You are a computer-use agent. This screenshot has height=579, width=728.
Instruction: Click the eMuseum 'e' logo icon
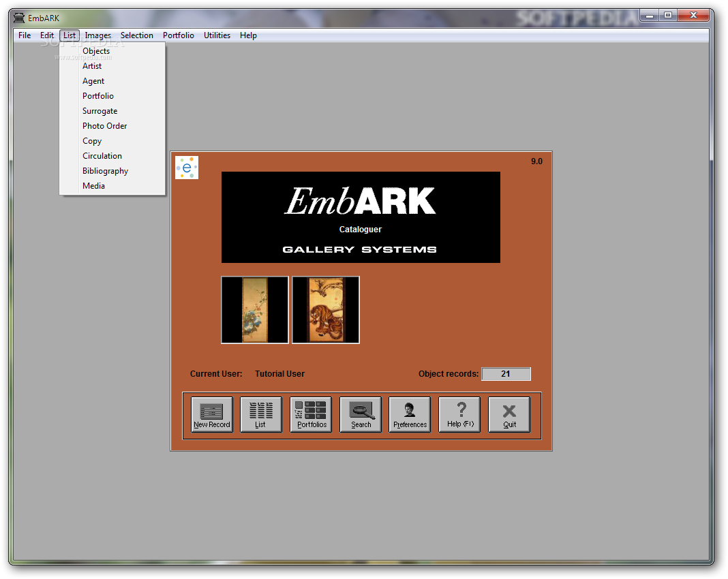click(x=187, y=168)
